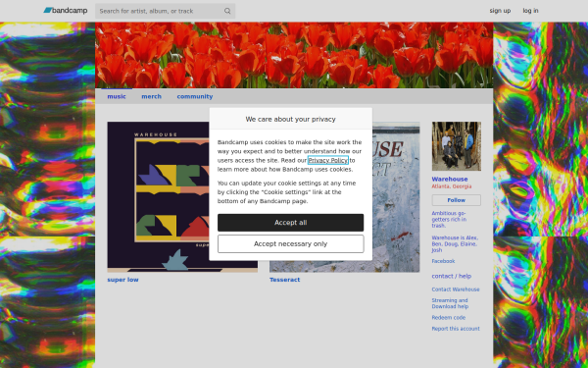Screen dimensions: 588x368
Task: Click the Warehouse band photo
Action: pos(457,146)
